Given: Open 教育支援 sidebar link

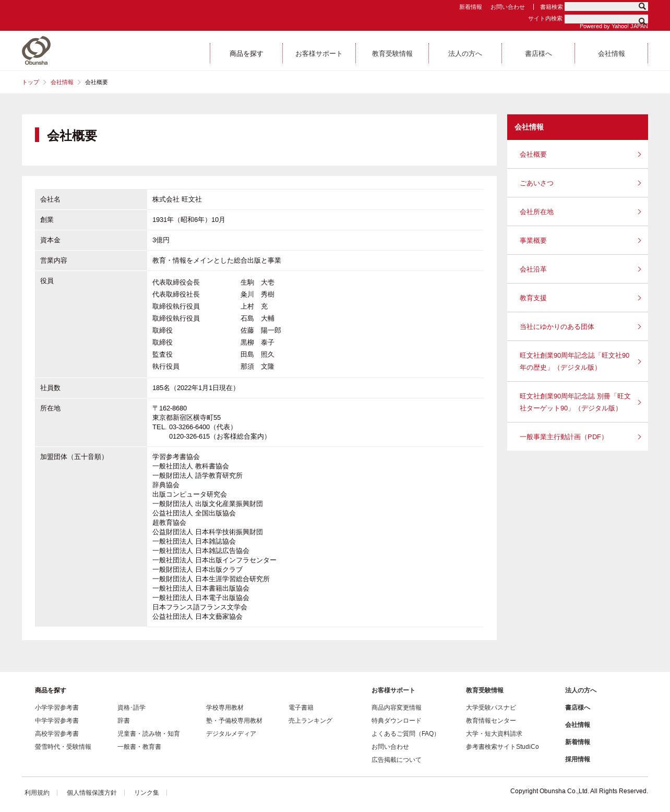Looking at the screenshot, I should coord(578,298).
